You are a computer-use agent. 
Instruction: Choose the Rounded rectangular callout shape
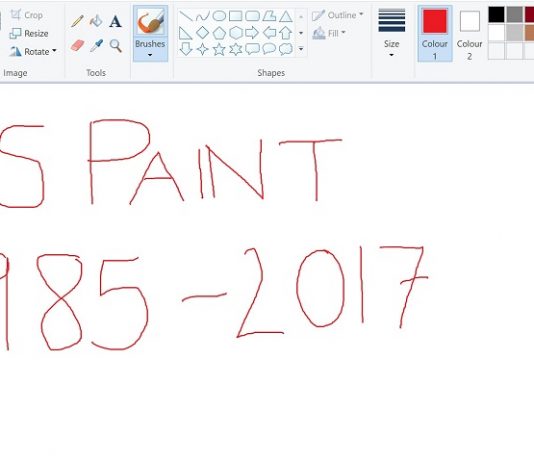[252, 49]
